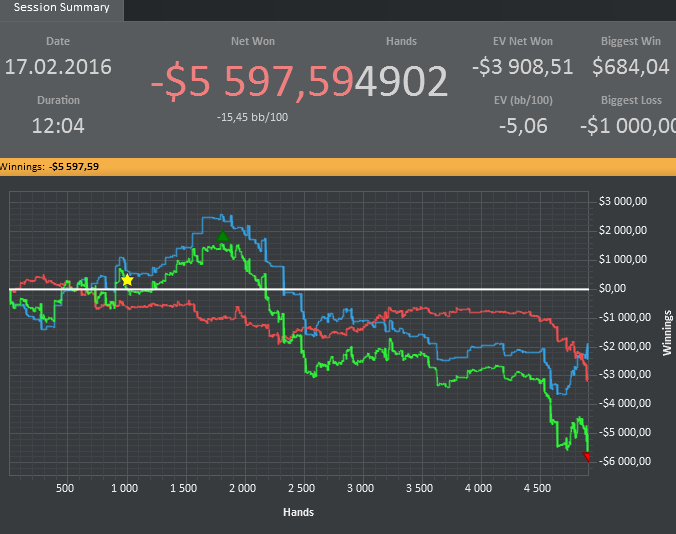Click the $0,00 y-axis label
Screen dimensions: 676x534
(x=612, y=288)
